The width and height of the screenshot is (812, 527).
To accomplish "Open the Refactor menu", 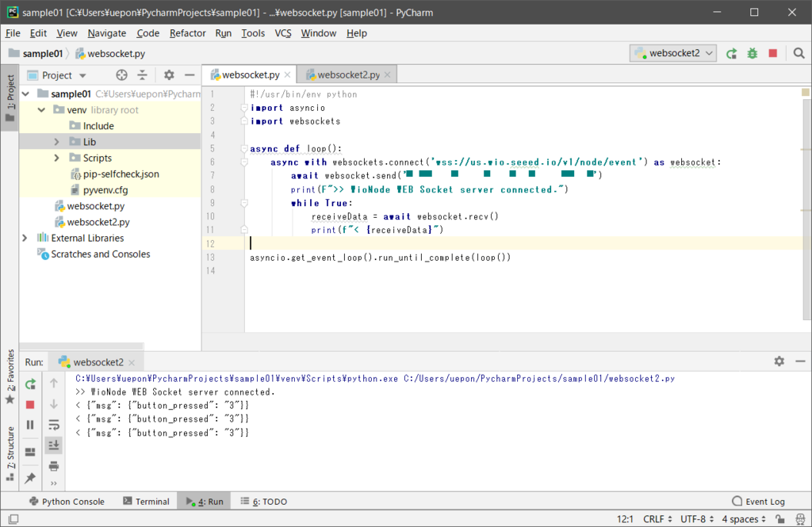I will [187, 32].
